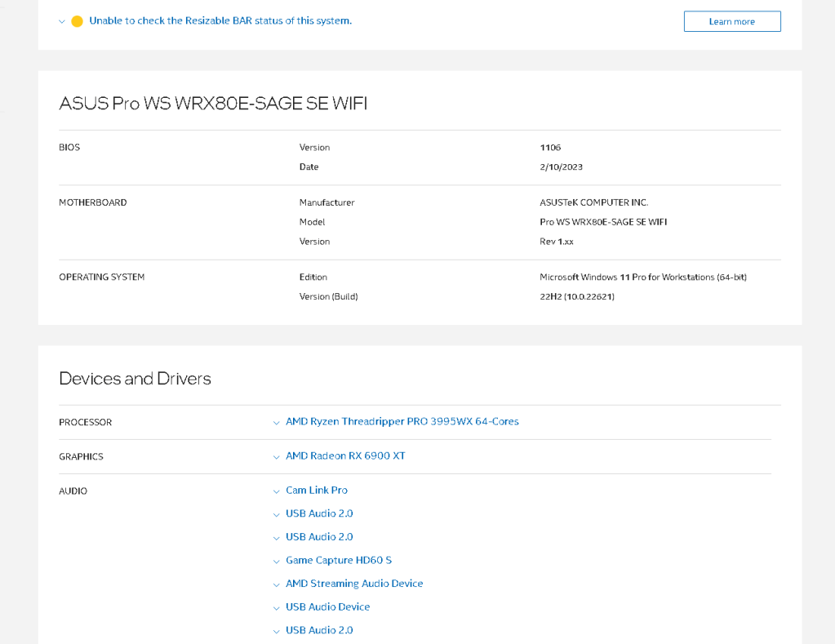Click the 'Manufacturer' field label

point(327,203)
